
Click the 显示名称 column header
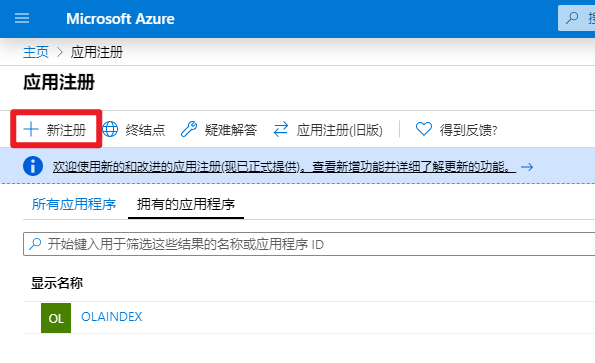[57, 283]
